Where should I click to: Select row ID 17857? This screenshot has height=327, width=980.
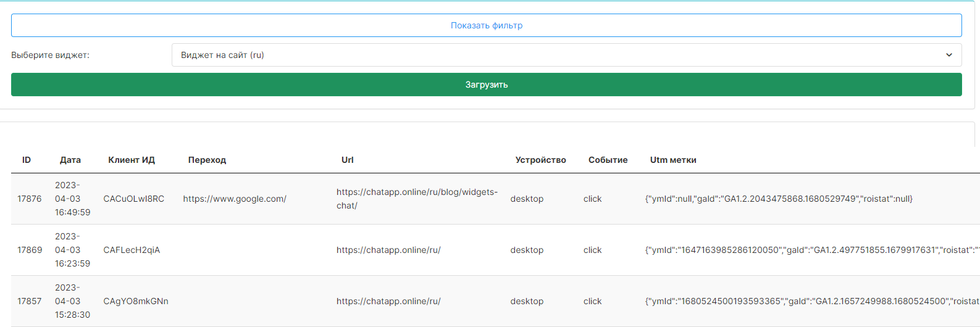click(30, 301)
